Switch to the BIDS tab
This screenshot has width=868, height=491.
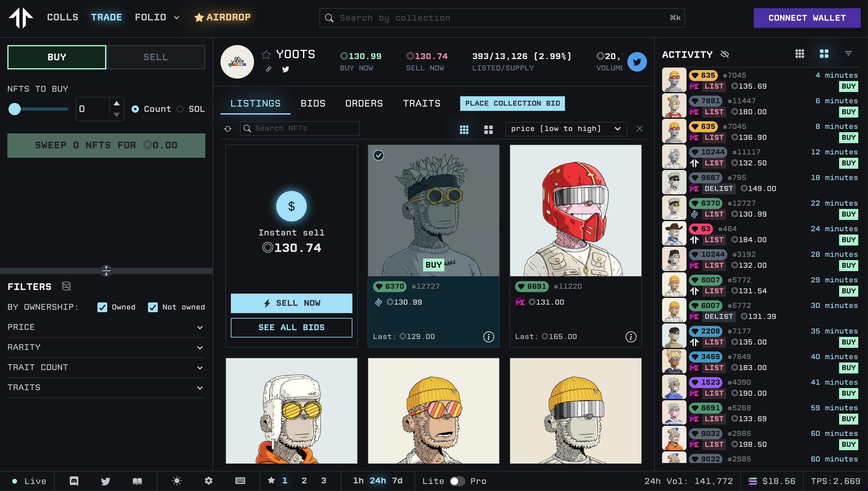pos(313,104)
